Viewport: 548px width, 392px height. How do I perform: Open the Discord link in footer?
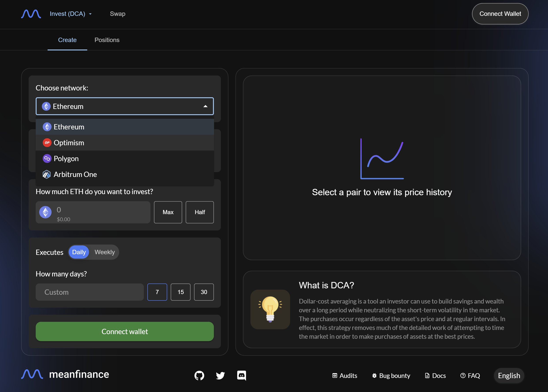point(242,375)
